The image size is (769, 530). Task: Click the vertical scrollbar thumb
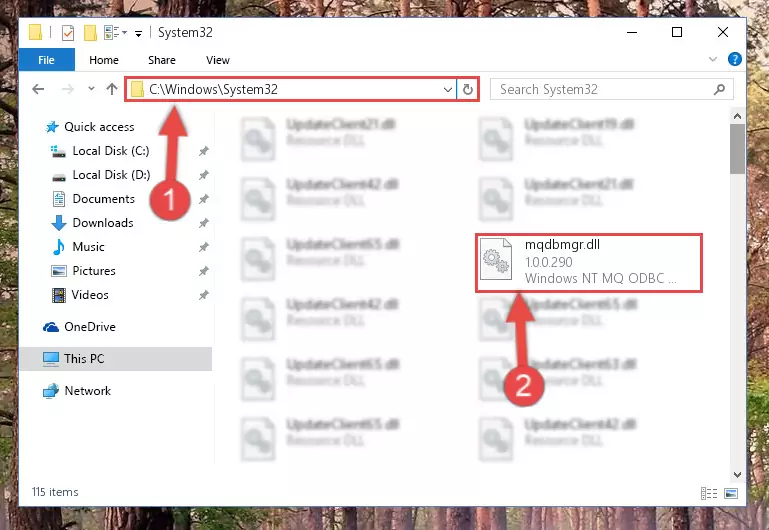[737, 149]
